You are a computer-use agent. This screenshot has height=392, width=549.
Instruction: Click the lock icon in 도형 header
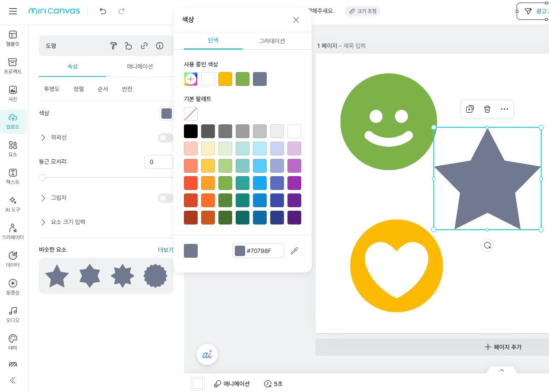click(128, 46)
